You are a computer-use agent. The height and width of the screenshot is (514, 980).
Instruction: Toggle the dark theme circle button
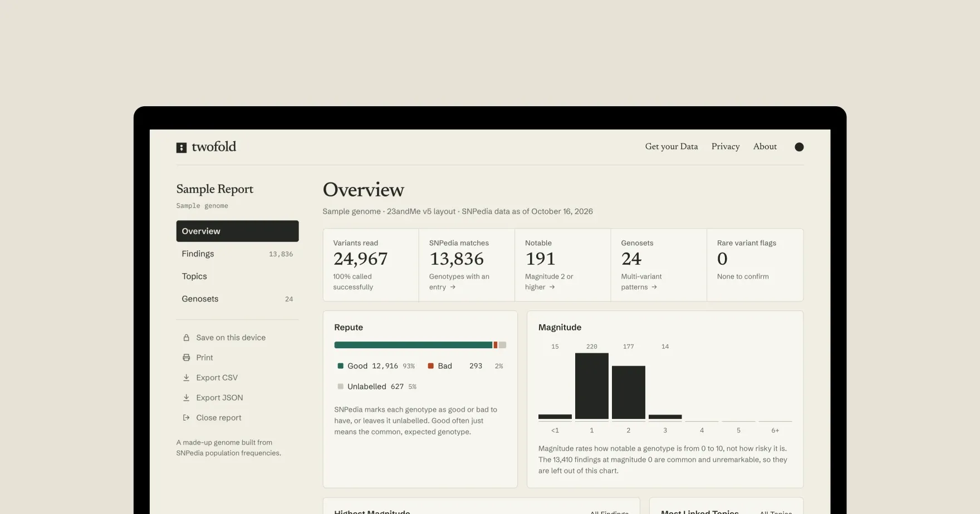799,147
